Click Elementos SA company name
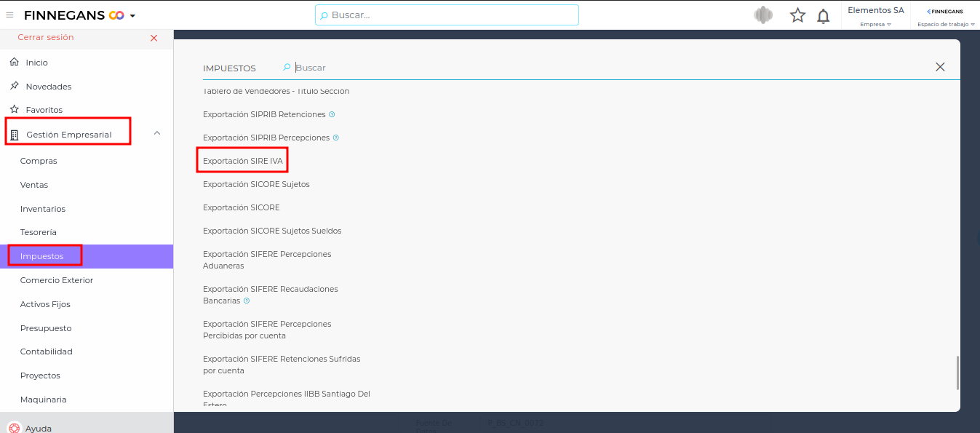980x433 pixels. pyautogui.click(x=876, y=10)
